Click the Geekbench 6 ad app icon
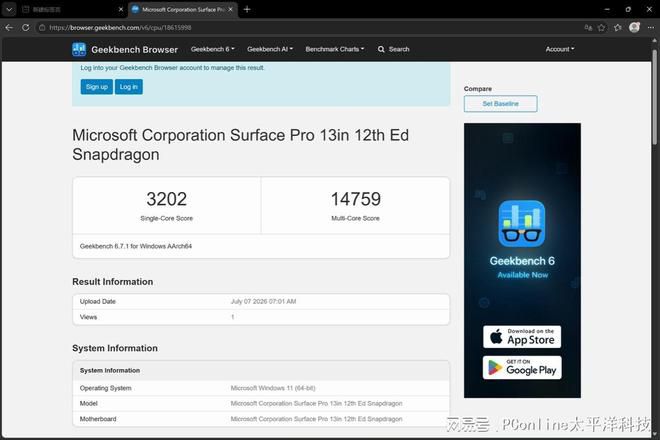 point(522,224)
